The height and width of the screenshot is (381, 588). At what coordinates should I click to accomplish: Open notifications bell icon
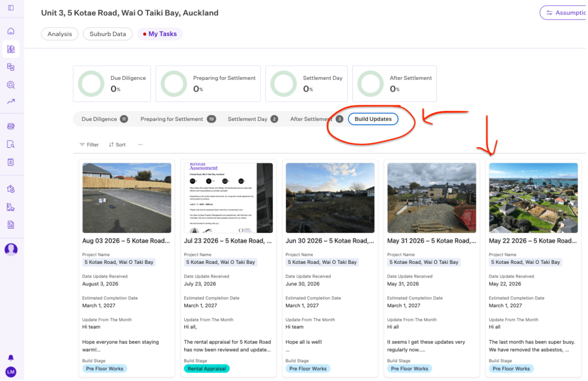tap(11, 359)
